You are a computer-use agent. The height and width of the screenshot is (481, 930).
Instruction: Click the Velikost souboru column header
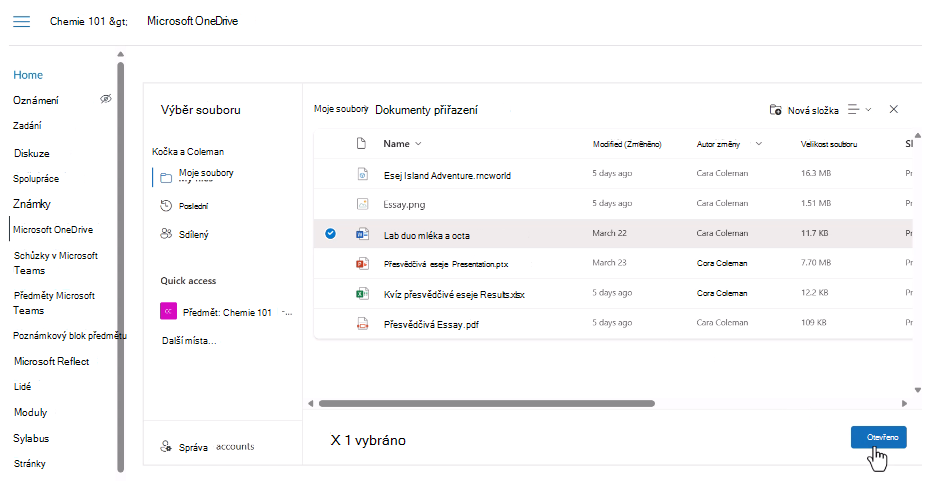coord(829,144)
